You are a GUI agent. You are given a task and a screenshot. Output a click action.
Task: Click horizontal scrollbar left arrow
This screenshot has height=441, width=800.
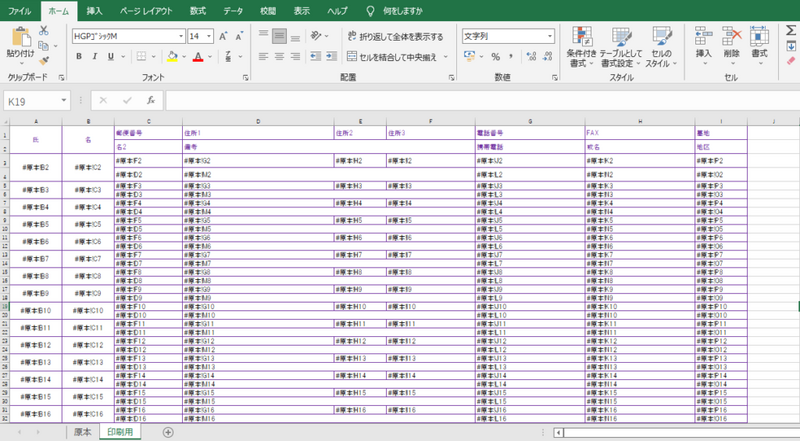point(559,433)
